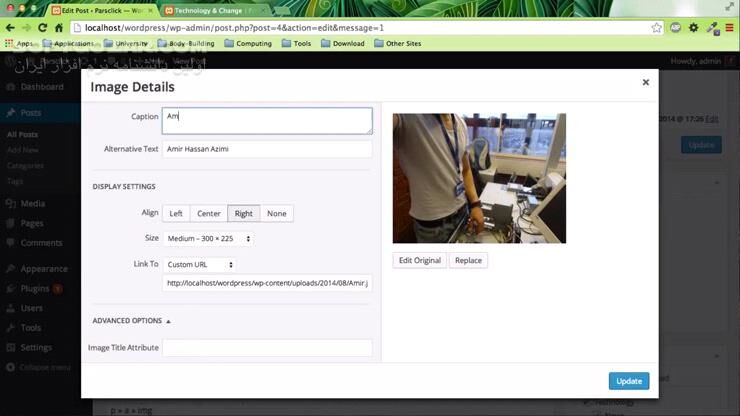Switch to the Edit Post browser tab
This screenshot has height=416, width=740.
(98, 10)
